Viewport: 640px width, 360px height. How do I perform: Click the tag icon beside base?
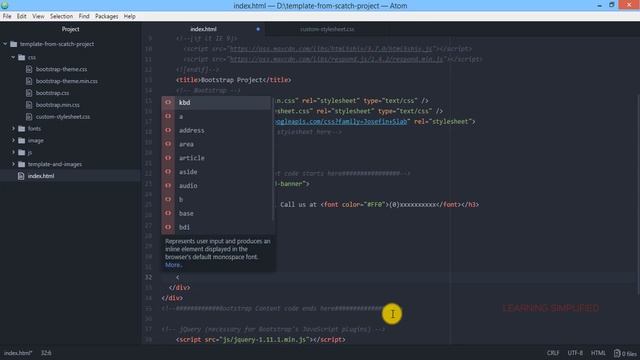coord(168,213)
